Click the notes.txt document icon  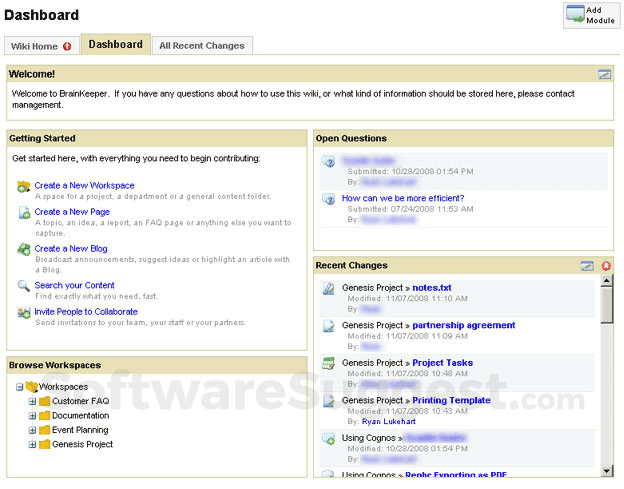[328, 289]
